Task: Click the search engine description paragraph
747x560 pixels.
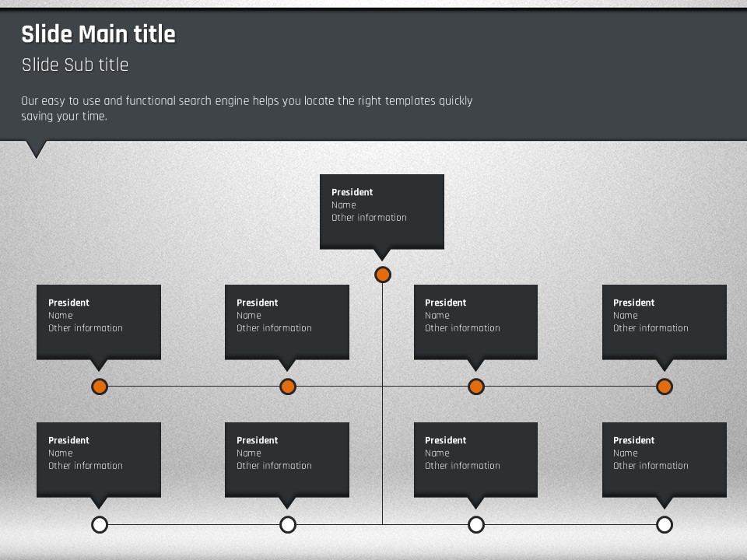Action: coord(247,108)
